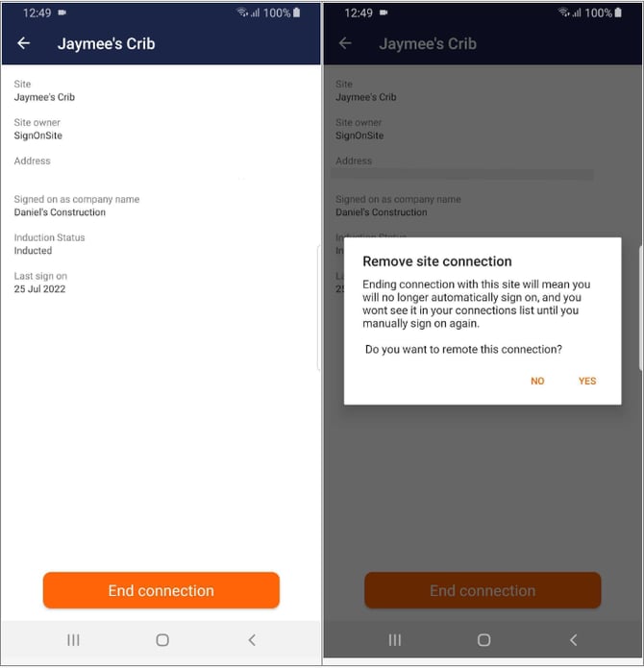The width and height of the screenshot is (644, 668).
Task: Tap Wi-Fi signal icon in right status bar
Action: (564, 12)
